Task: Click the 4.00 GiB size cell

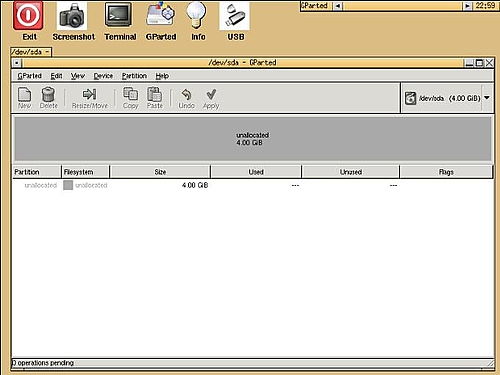Action: (195, 185)
